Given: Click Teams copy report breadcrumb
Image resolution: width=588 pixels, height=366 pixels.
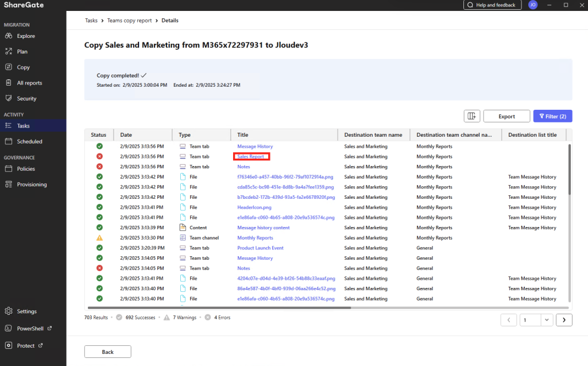Looking at the screenshot, I should [129, 21].
